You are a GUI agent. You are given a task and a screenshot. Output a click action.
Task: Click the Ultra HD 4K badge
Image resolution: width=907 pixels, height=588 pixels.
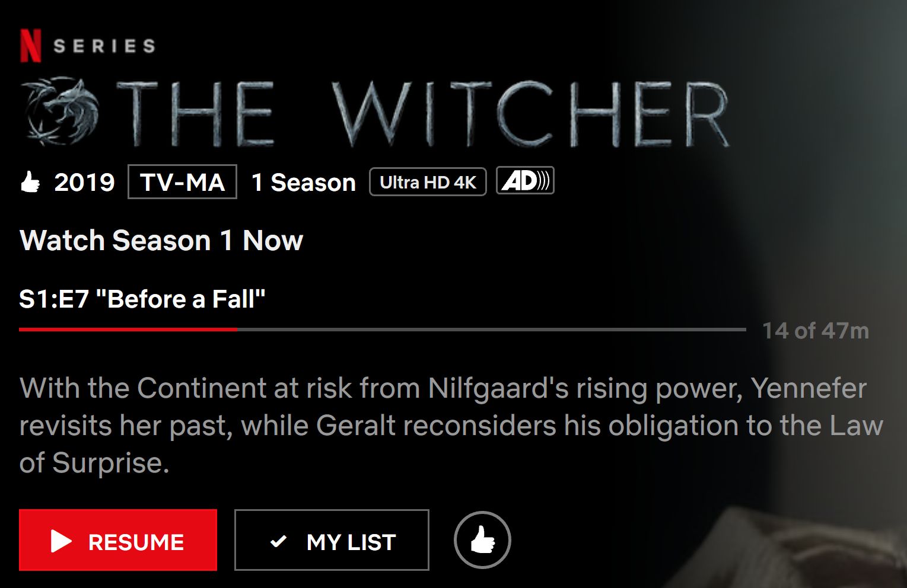pos(428,182)
